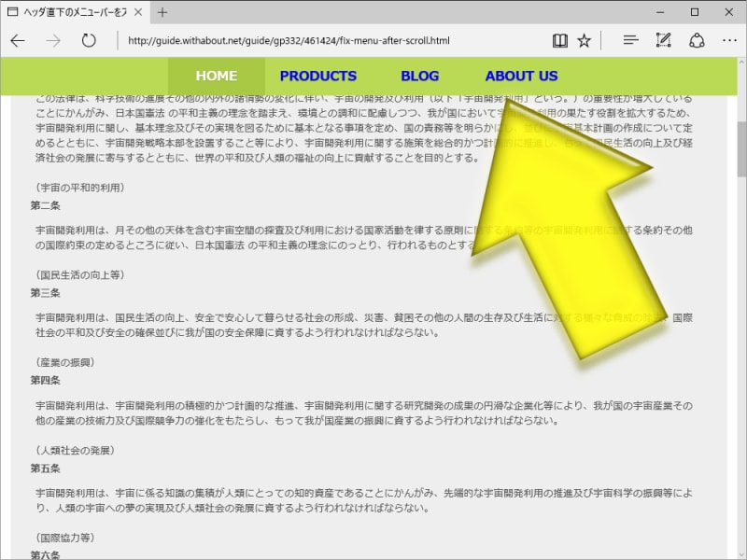The width and height of the screenshot is (747, 560).
Task: Share the page using the share icon
Action: (x=697, y=40)
